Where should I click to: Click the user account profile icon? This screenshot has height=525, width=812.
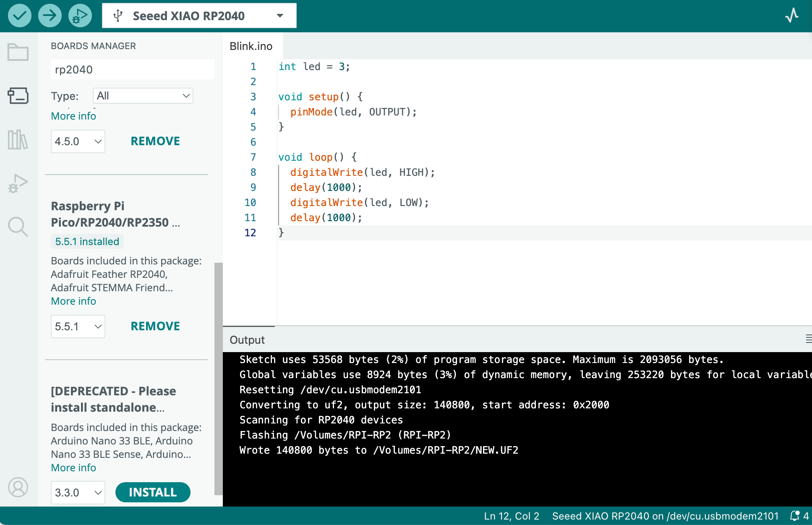(x=18, y=487)
